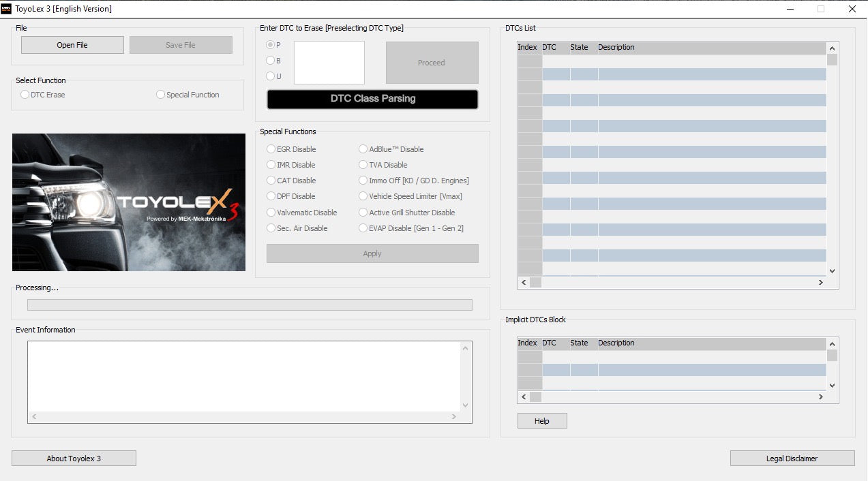Click DTCs List horizontal scroll left arrow
The height and width of the screenshot is (481, 868).
(524, 282)
